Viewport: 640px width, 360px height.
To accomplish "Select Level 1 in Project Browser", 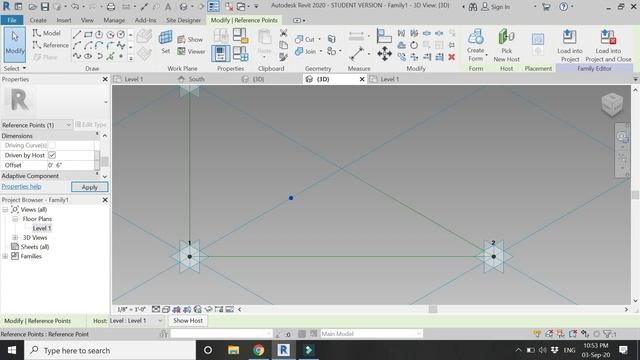I will [x=42, y=228].
